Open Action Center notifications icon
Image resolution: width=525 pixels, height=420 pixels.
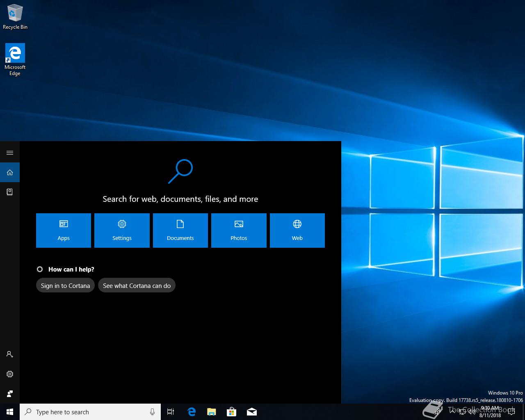pos(511,412)
